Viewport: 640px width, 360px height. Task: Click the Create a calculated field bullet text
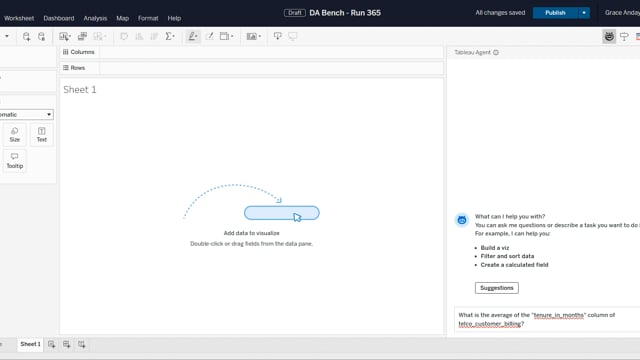coord(514,265)
